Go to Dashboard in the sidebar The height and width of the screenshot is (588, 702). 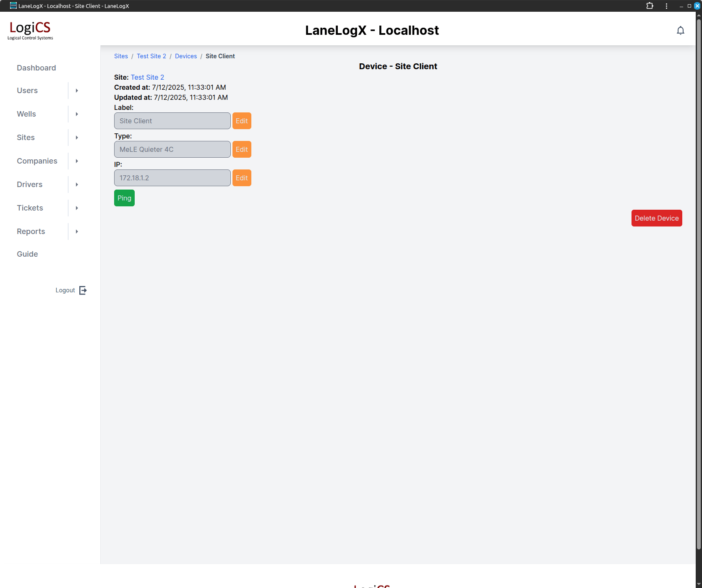pos(36,68)
